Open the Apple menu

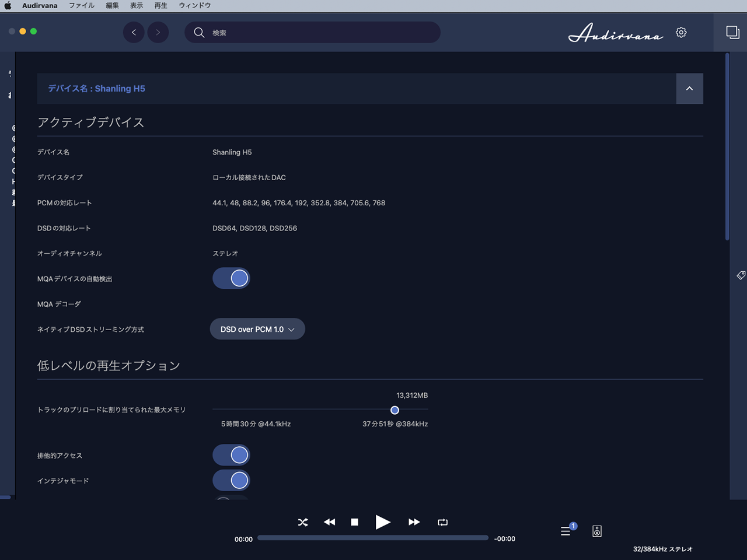tap(8, 6)
